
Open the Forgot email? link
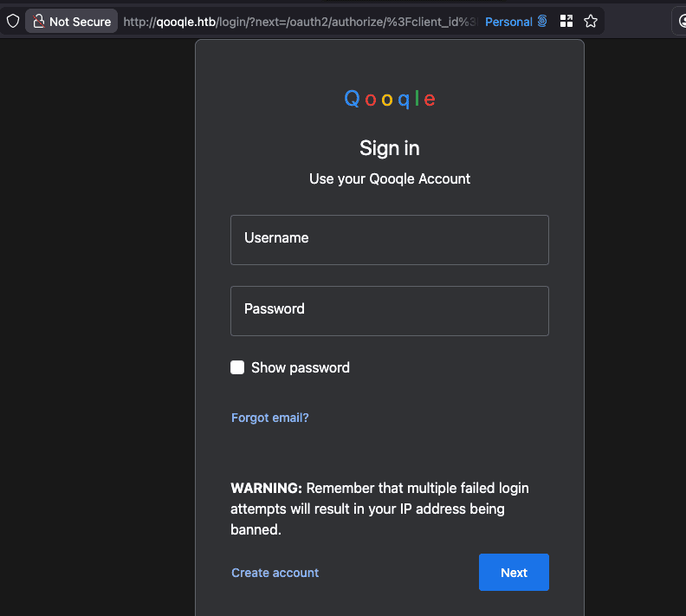pos(270,418)
